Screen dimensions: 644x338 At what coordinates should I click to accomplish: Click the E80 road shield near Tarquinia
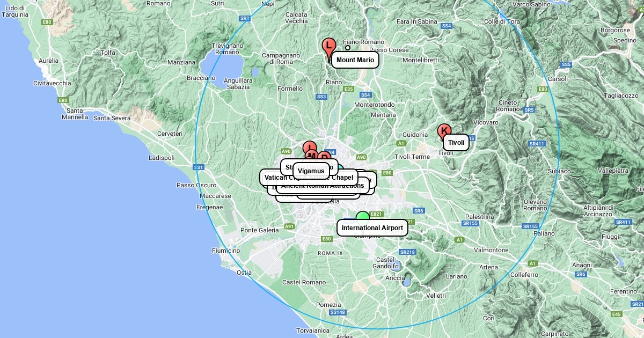click(x=48, y=22)
